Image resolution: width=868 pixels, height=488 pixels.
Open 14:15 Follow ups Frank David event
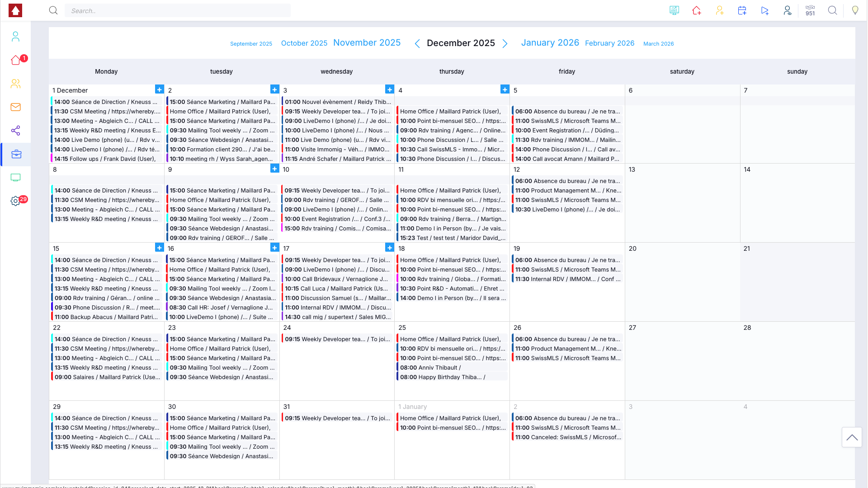(107, 159)
